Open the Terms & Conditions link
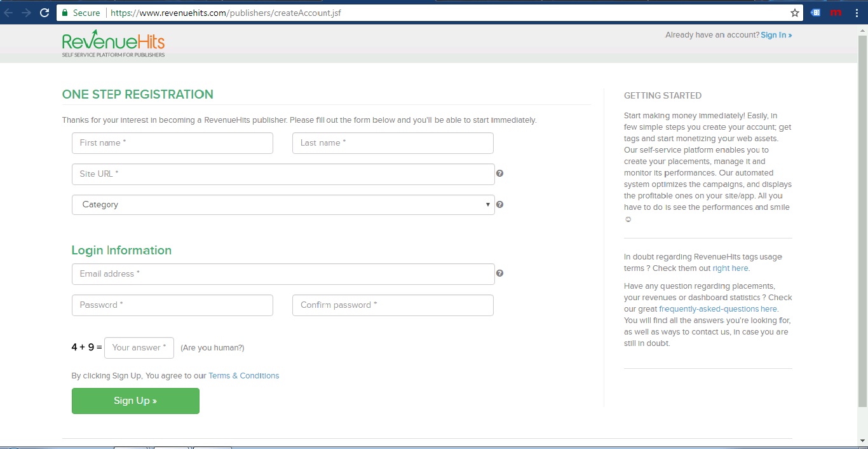Image resolution: width=868 pixels, height=449 pixels. (244, 376)
